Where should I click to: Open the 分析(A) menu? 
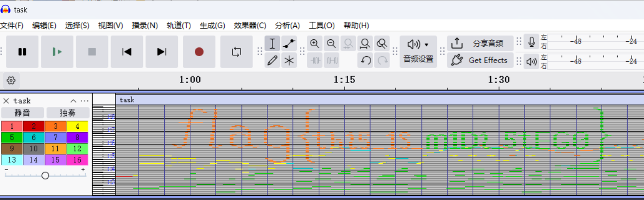click(x=287, y=25)
